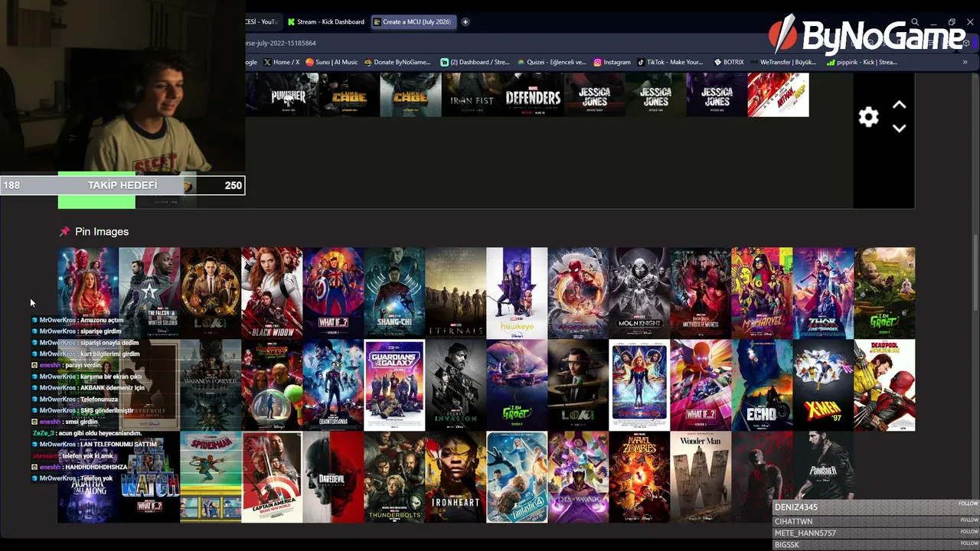This screenshot has width=980, height=551.
Task: Select the Moon Knight poster
Action: coord(639,293)
